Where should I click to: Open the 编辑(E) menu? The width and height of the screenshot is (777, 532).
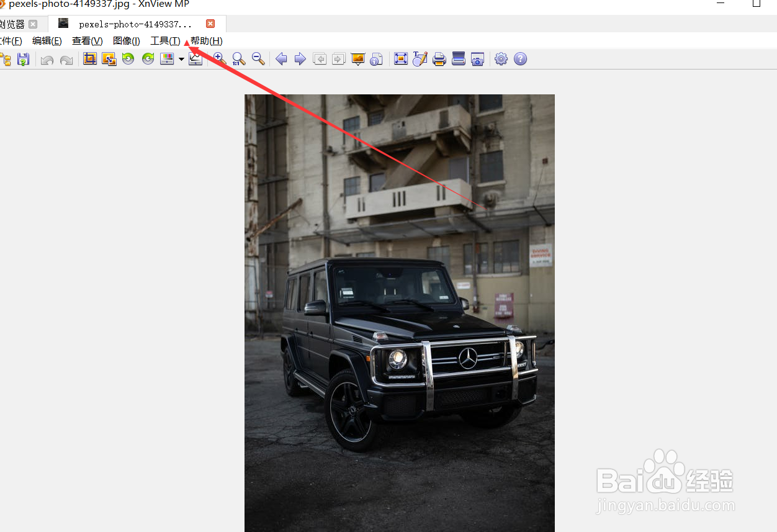(x=47, y=41)
